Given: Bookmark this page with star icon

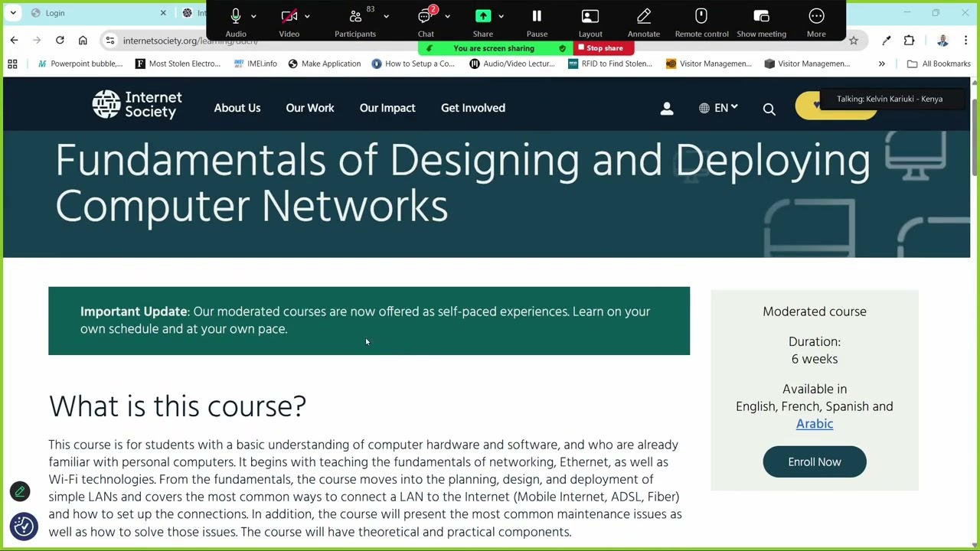Looking at the screenshot, I should 854,41.
